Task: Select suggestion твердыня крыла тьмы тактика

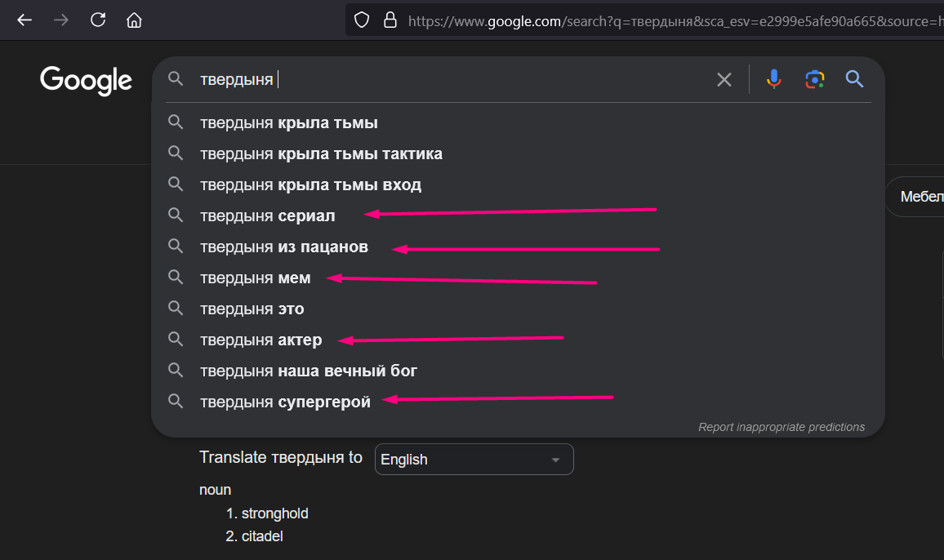Action: pos(518,154)
